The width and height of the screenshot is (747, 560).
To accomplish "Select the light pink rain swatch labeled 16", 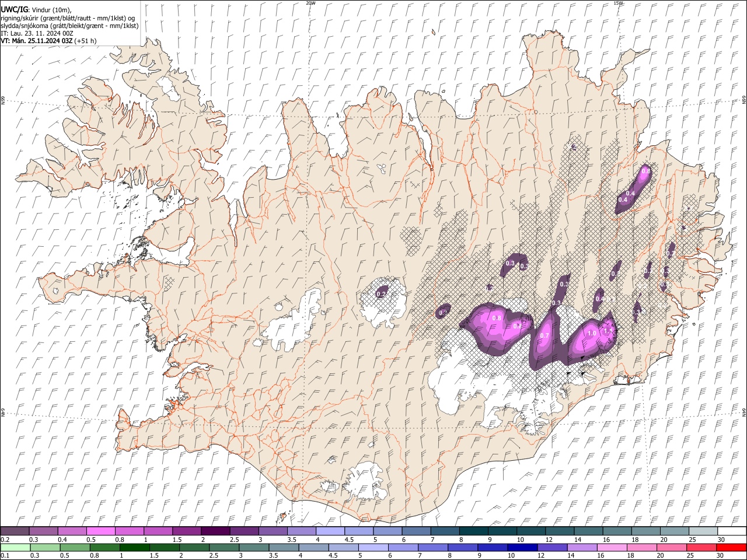I will coord(612,548).
